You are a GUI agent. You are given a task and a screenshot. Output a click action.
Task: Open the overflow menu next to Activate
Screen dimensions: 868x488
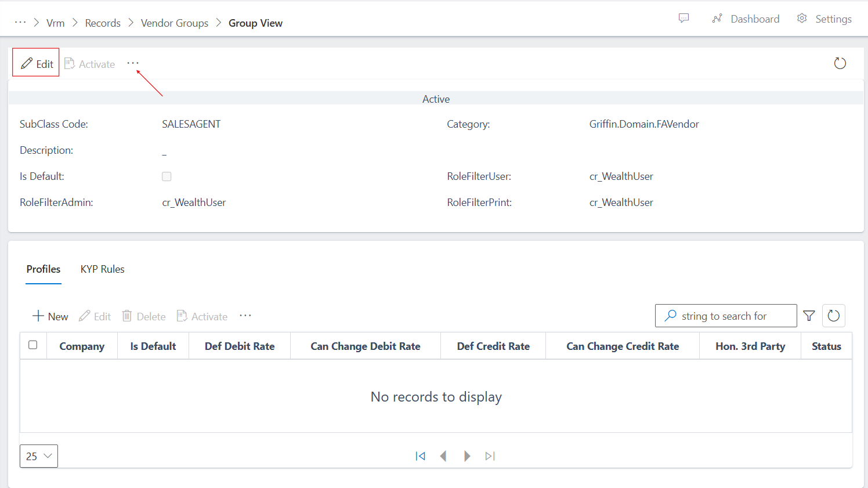click(x=133, y=63)
